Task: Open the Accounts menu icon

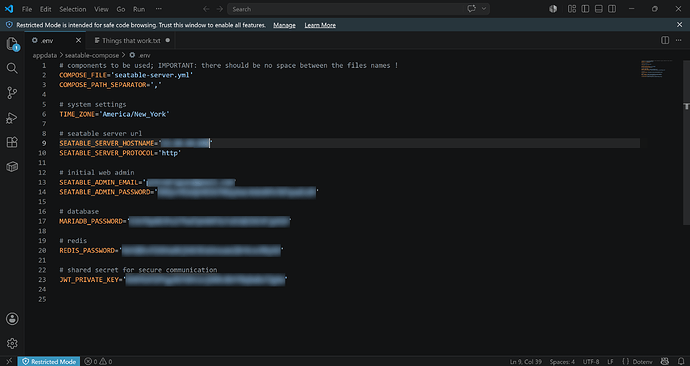Action: pos(12,319)
